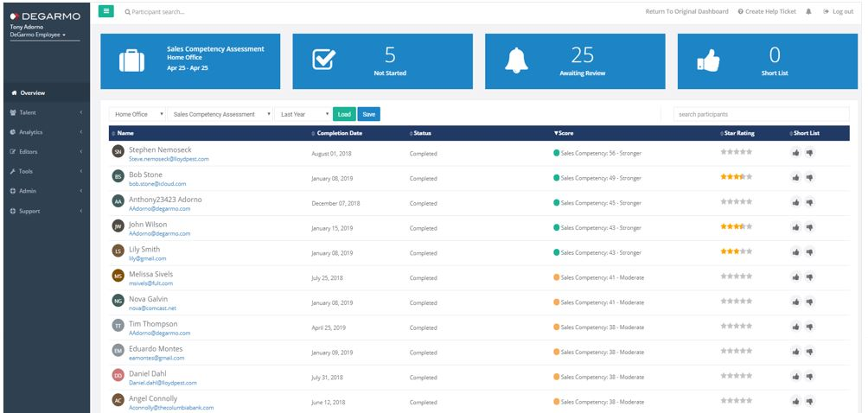Image resolution: width=868 pixels, height=413 pixels.
Task: Click Melissa Sivels' MS avatar
Action: [x=118, y=276]
